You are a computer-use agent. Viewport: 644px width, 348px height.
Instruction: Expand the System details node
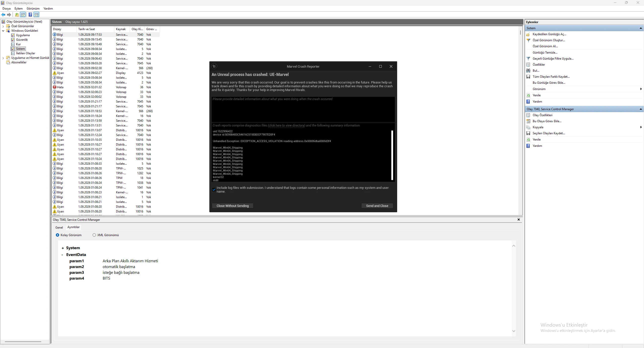click(x=63, y=248)
